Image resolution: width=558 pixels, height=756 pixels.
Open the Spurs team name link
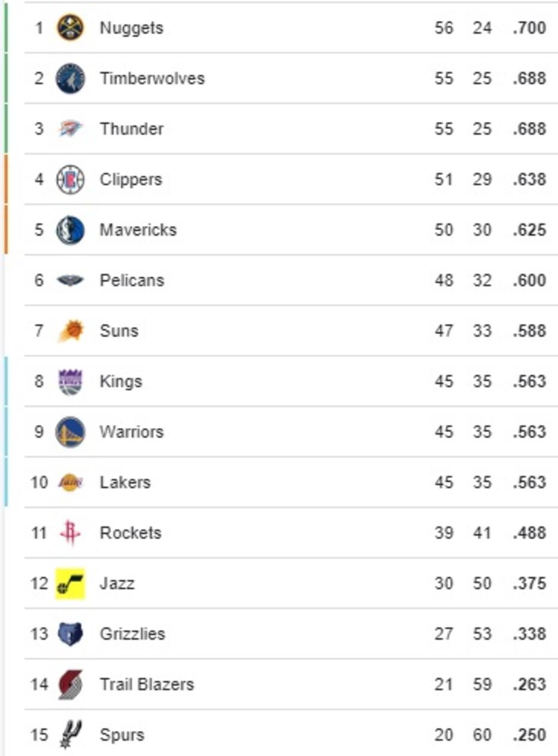[x=122, y=735]
